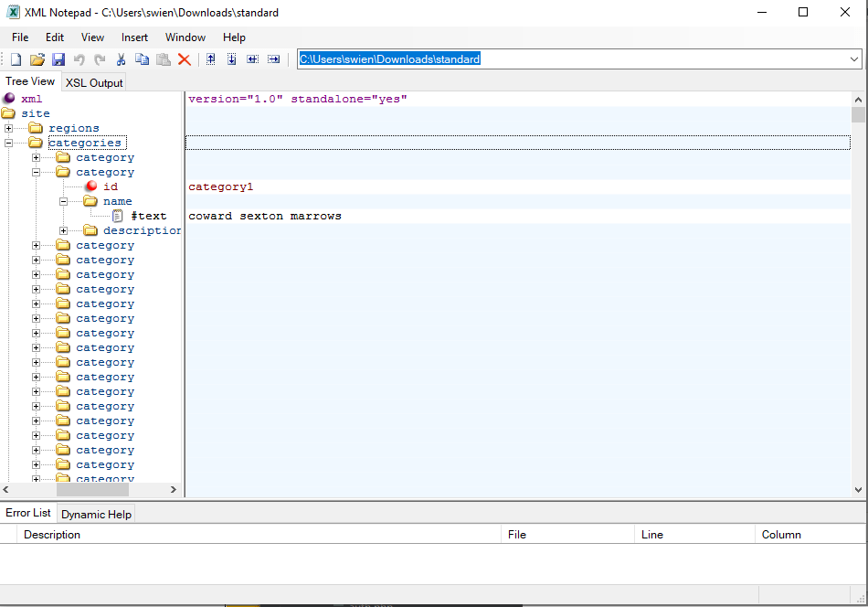Open an XML file from disk
This screenshot has height=607, width=868.
(x=37, y=59)
